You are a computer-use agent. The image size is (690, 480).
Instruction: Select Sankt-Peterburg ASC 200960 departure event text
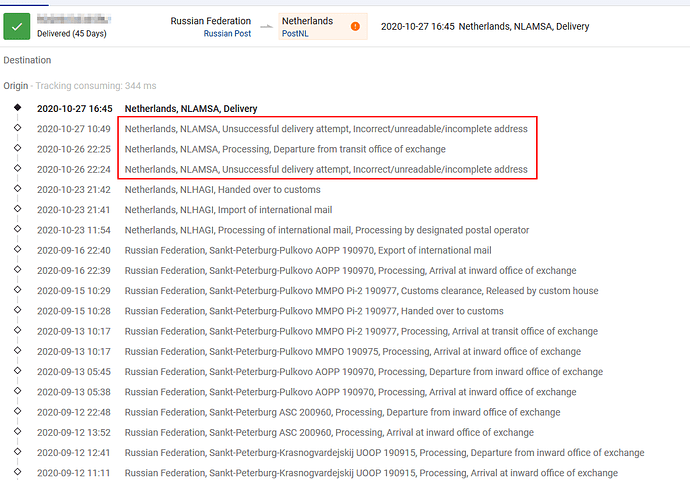[342, 412]
